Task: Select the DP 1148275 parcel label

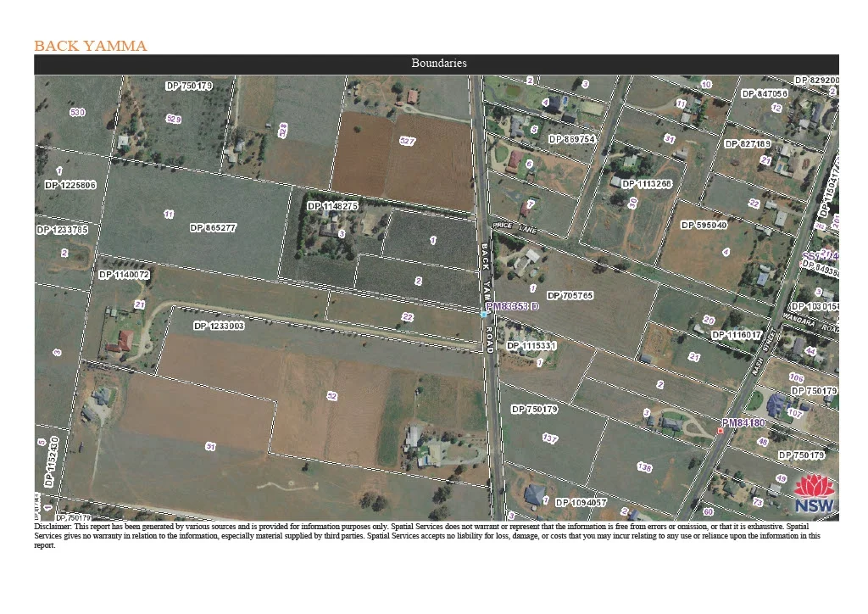Action: point(332,205)
